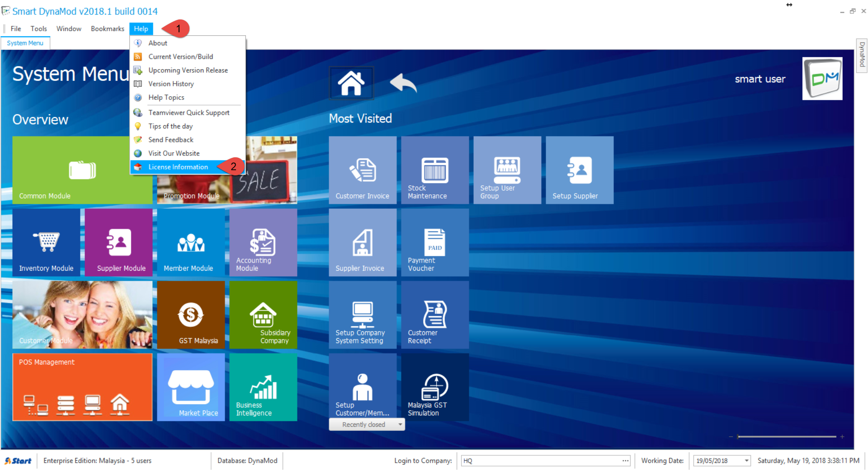
Task: Adjust the zoom slider track
Action: 787,437
